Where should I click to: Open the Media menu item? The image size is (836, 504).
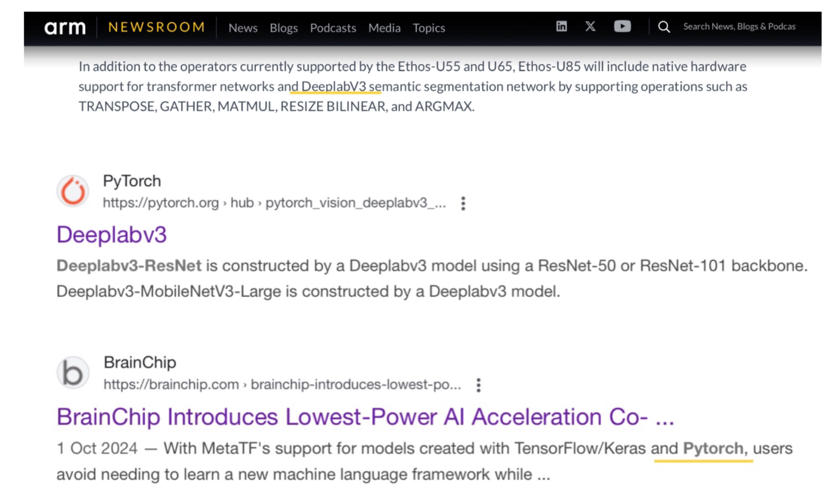(384, 28)
